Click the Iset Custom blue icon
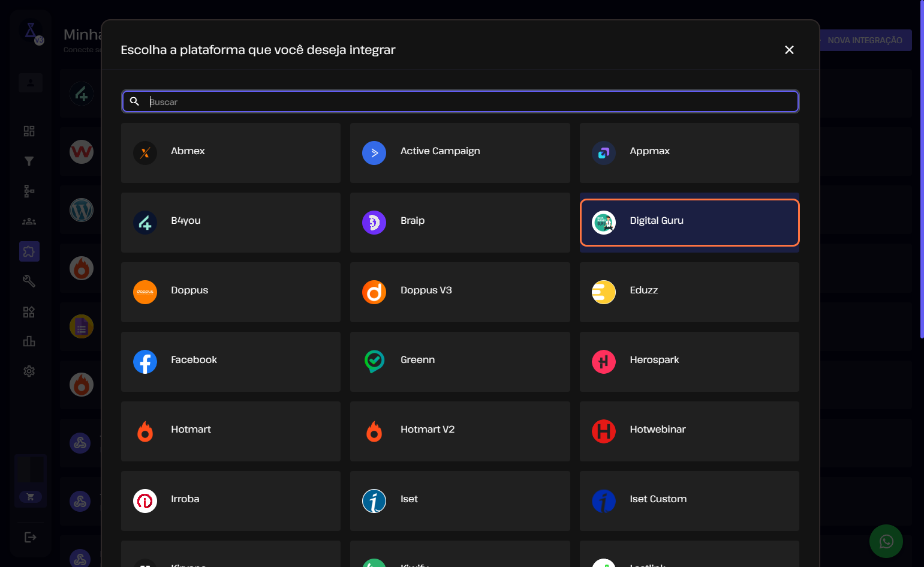Screen dimensions: 924x567 pos(604,501)
